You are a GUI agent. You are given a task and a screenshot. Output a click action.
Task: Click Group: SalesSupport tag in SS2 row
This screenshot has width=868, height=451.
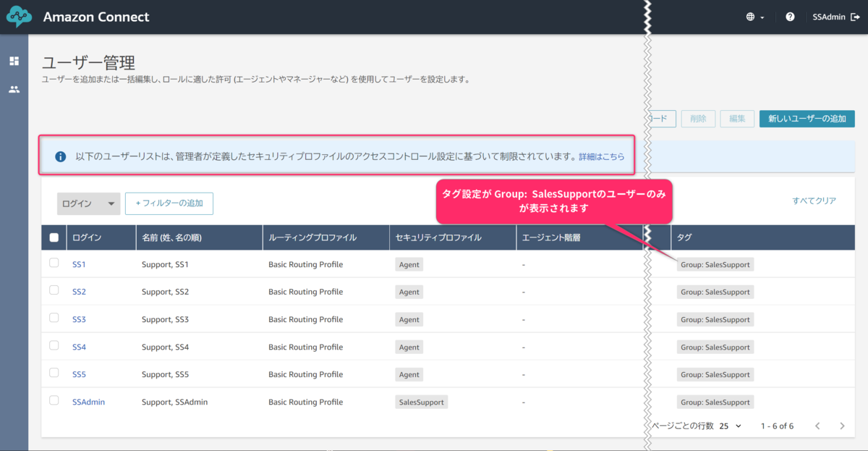715,292
